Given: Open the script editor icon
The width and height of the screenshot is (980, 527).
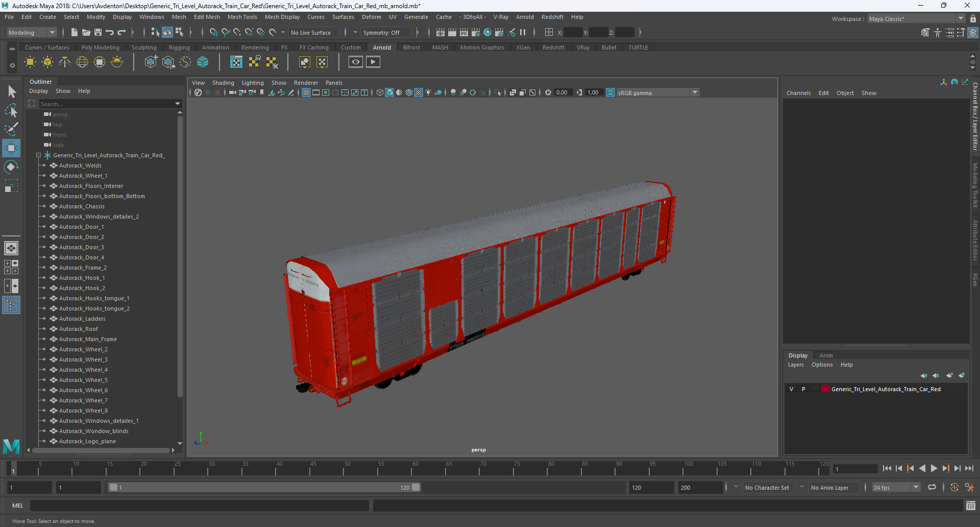Looking at the screenshot, I should point(971,506).
